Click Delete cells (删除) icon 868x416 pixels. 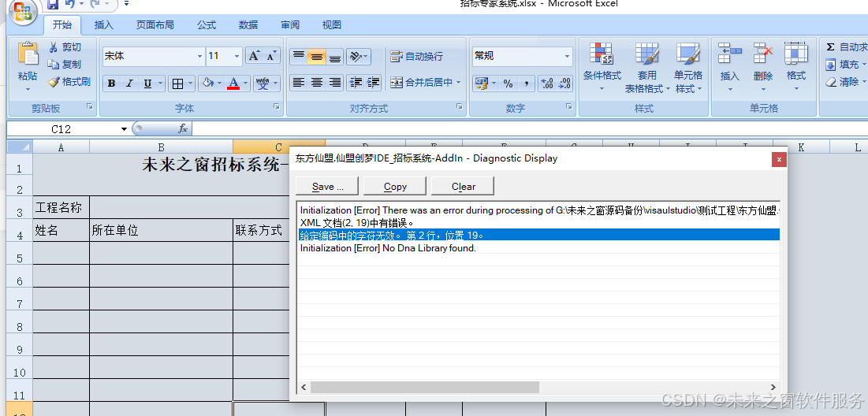pos(763,54)
